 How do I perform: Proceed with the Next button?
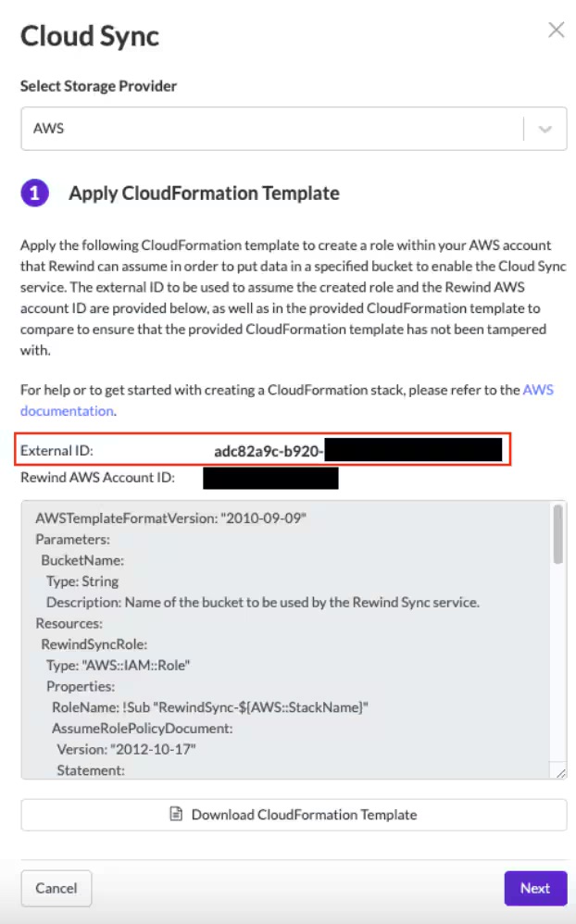[x=535, y=888]
